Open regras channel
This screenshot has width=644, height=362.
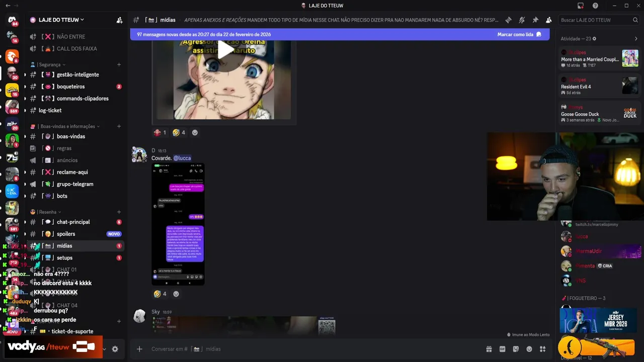(75, 148)
